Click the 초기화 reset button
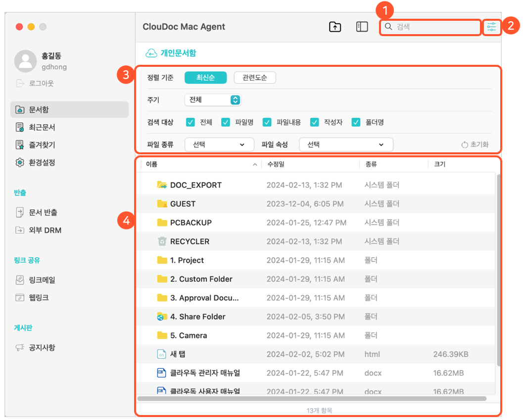 475,144
